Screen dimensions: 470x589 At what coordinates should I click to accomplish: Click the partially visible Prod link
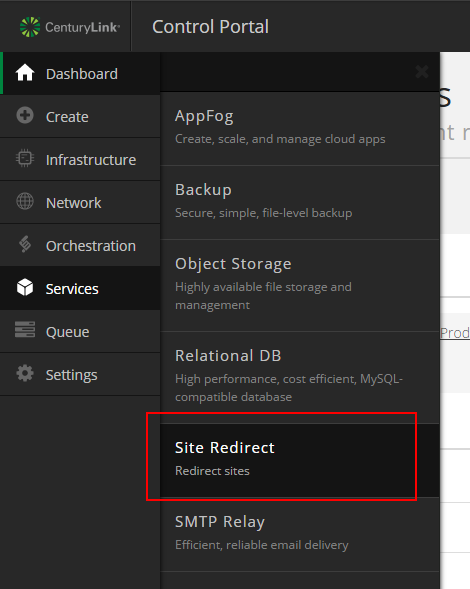455,333
